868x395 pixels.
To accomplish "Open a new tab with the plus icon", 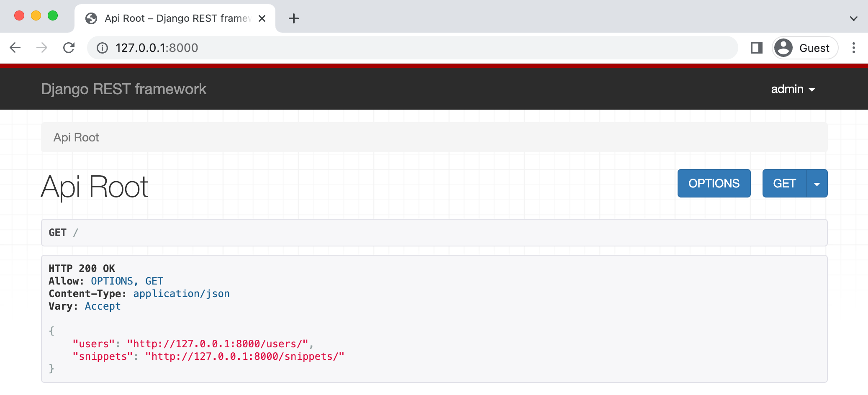I will pyautogui.click(x=294, y=18).
